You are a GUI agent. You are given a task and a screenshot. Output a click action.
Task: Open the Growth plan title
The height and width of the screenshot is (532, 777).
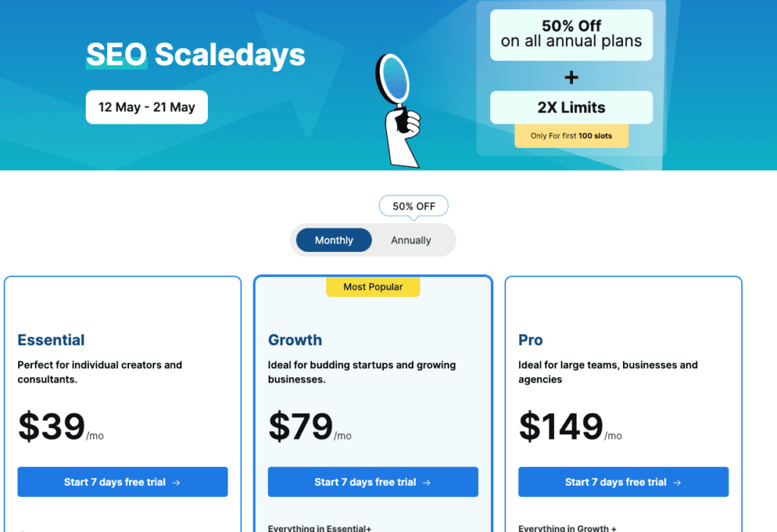[x=295, y=340]
